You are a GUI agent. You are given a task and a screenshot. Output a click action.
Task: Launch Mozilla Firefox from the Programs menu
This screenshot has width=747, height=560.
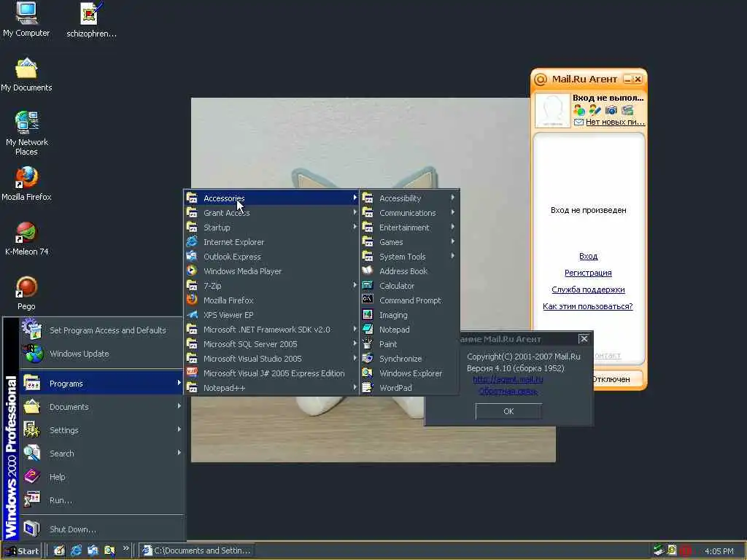click(271, 300)
